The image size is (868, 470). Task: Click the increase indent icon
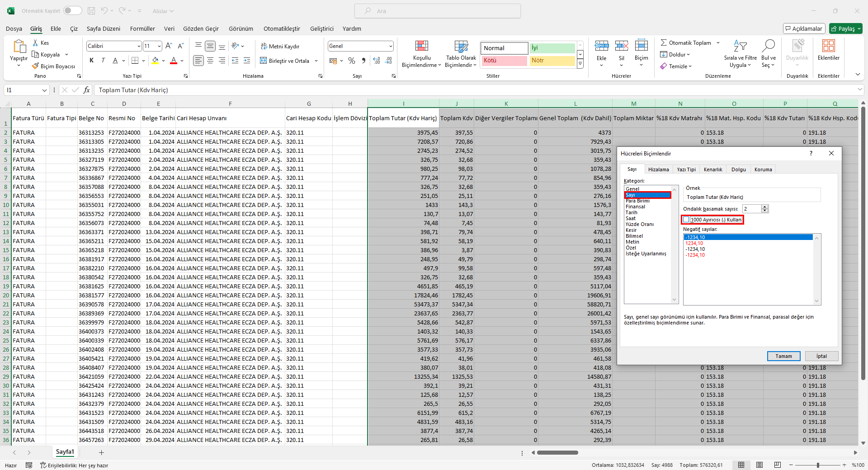click(247, 61)
